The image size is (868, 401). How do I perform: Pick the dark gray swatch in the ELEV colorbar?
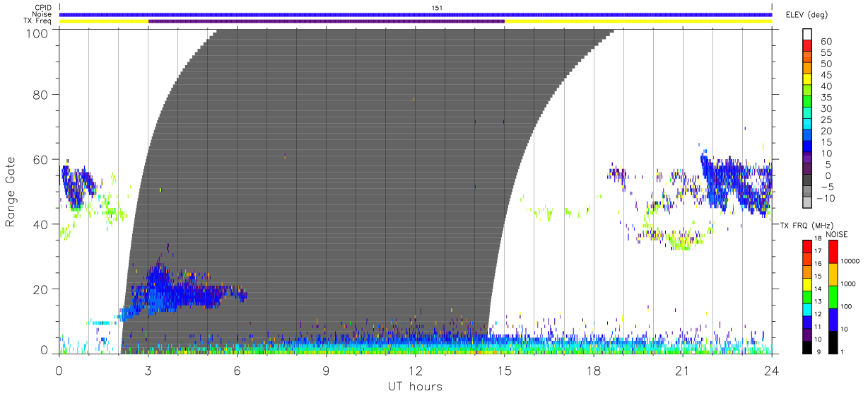tap(809, 181)
